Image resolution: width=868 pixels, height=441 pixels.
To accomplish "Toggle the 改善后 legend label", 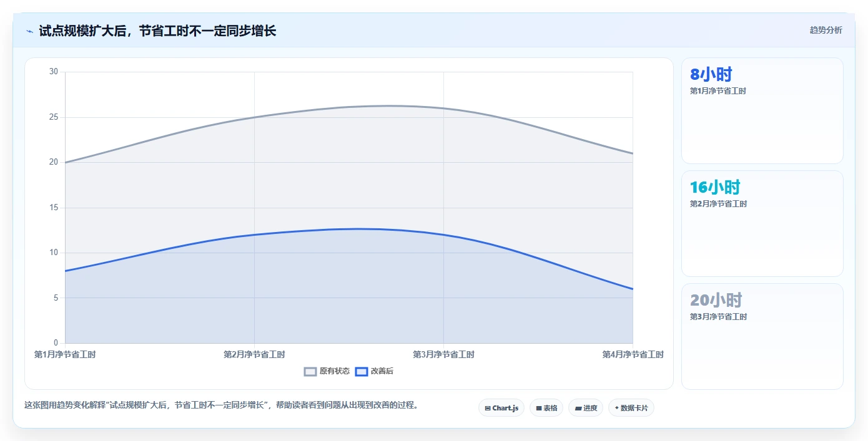I will point(382,371).
